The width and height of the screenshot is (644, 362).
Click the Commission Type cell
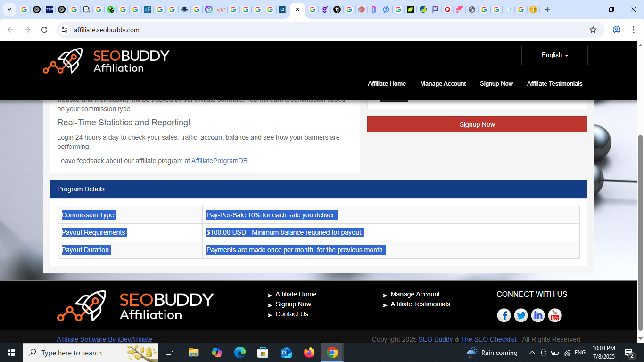[130, 215]
